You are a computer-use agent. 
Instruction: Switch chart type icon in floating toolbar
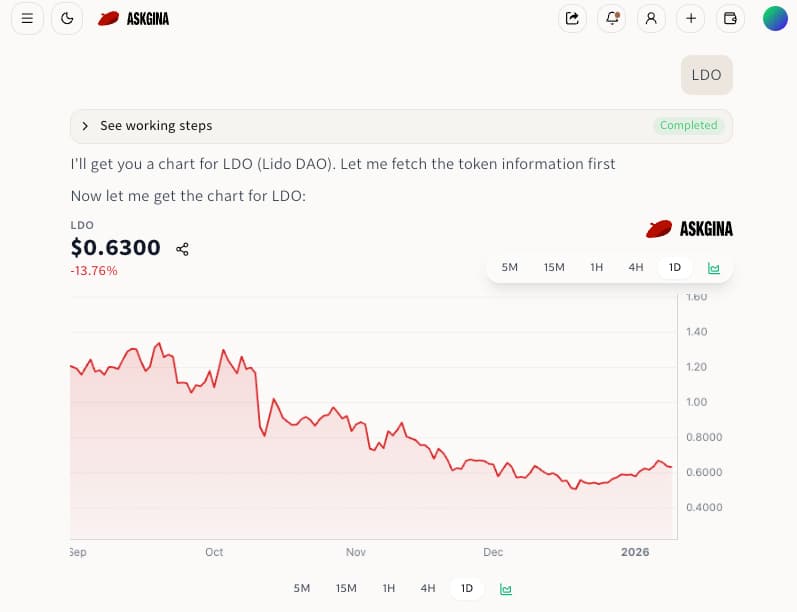pos(714,268)
